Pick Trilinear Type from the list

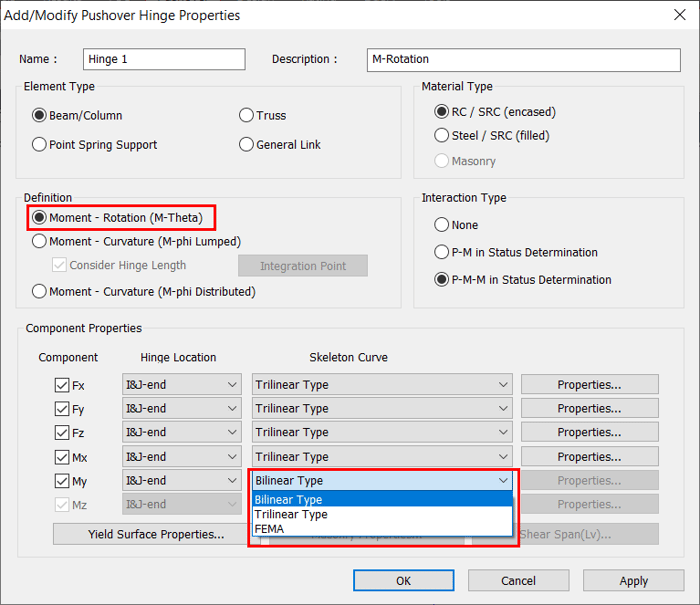(382, 514)
